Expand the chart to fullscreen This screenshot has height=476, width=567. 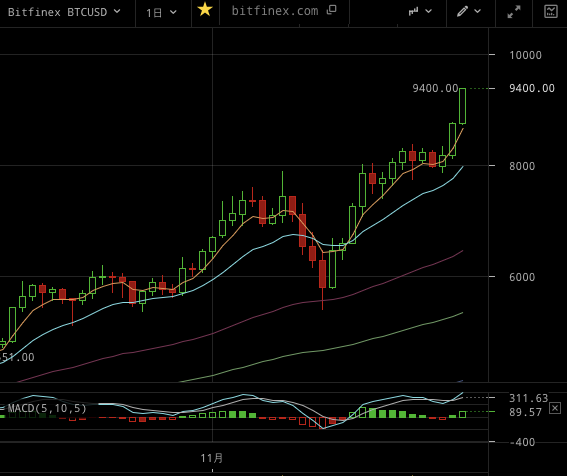click(514, 12)
